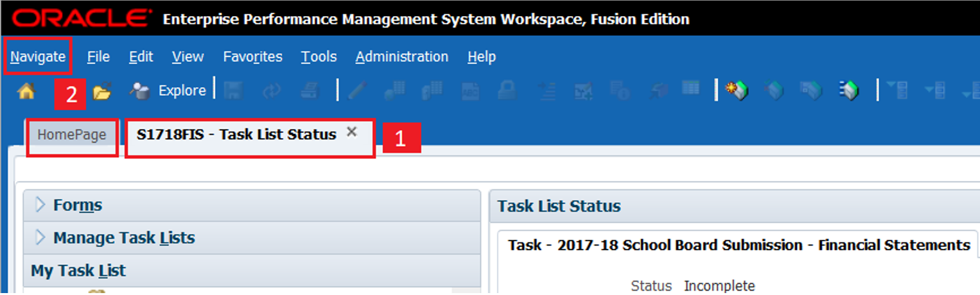Select the Task - 2017-18 School Board Submission tab
This screenshot has height=295, width=980.
coord(739,245)
